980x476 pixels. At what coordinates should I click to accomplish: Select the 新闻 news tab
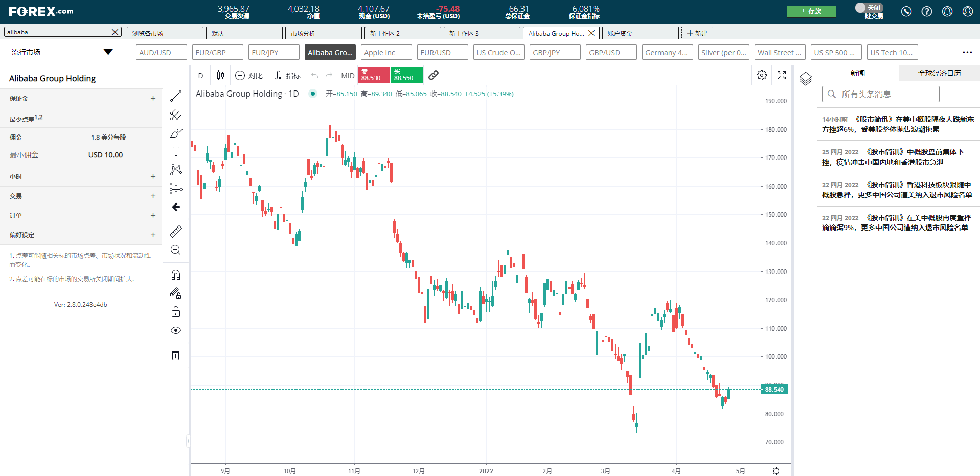857,73
